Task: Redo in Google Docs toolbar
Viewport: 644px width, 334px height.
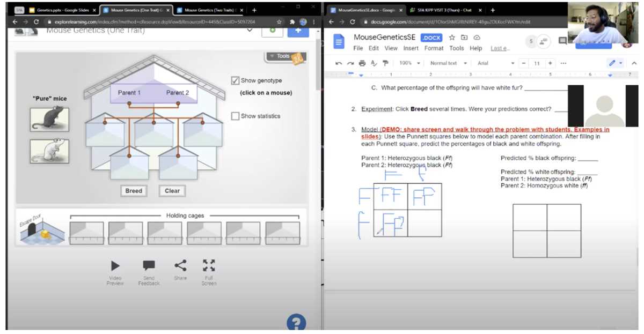Action: 350,63
